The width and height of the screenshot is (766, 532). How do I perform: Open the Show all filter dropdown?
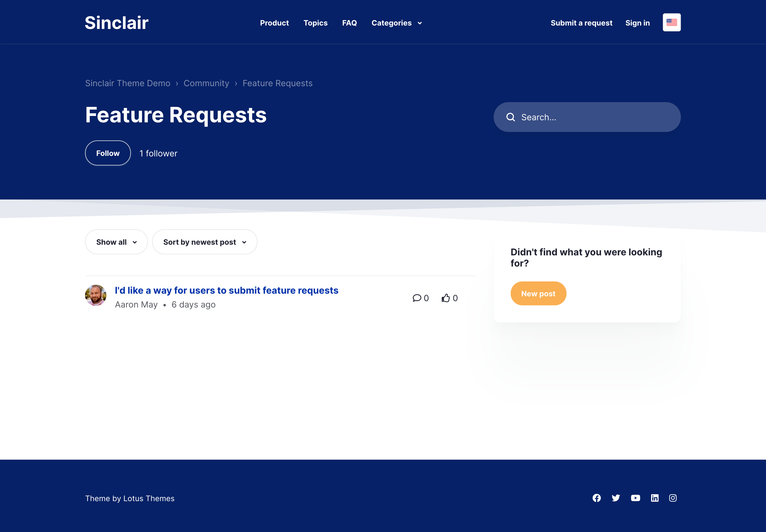(116, 242)
